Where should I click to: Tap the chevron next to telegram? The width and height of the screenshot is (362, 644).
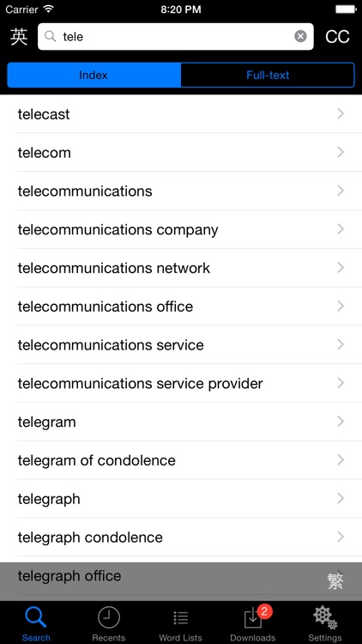tap(341, 422)
